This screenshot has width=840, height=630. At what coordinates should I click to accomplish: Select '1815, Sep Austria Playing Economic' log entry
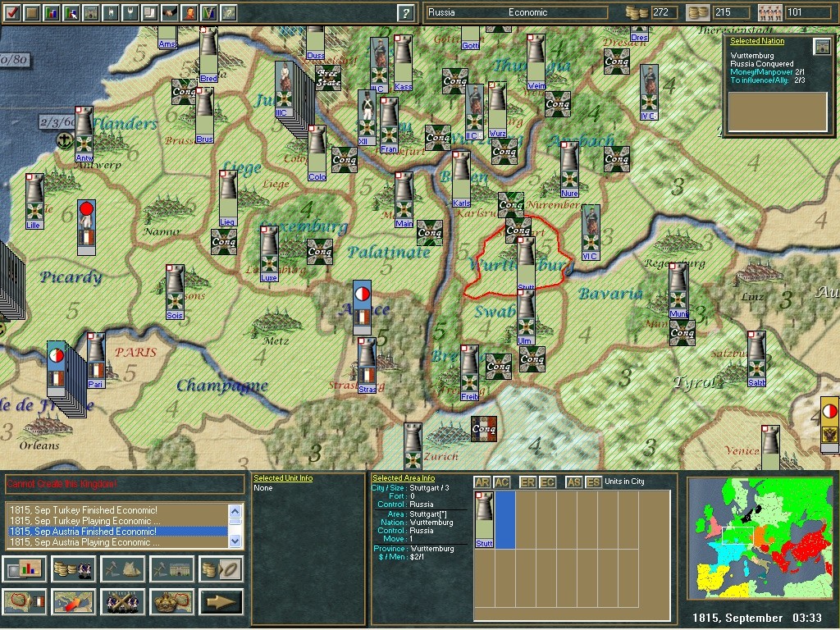(117, 542)
